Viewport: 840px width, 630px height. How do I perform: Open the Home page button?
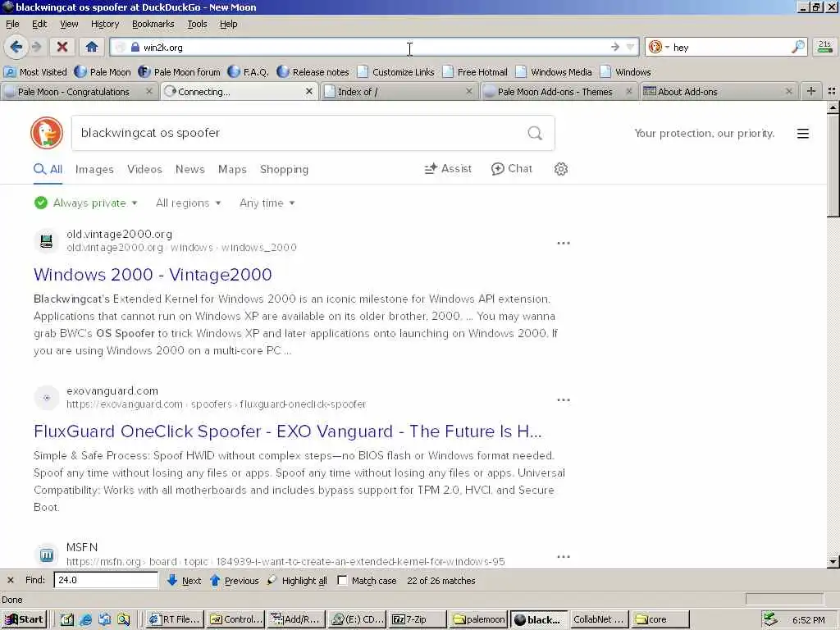(x=92, y=47)
